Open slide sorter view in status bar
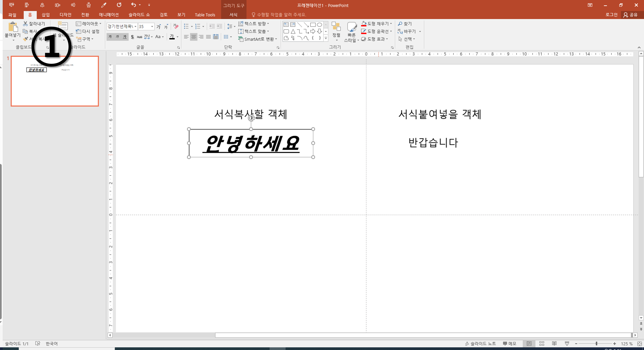 pos(542,344)
